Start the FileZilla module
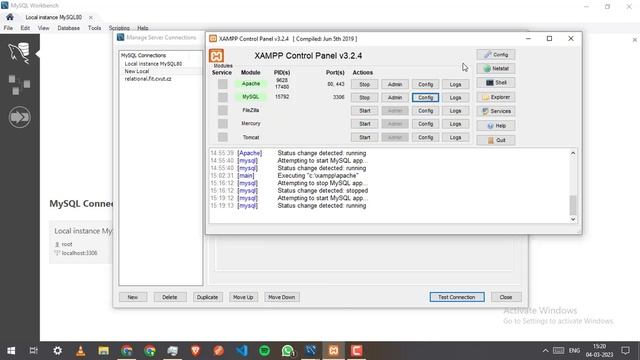This screenshot has height=360, width=640. click(x=364, y=111)
